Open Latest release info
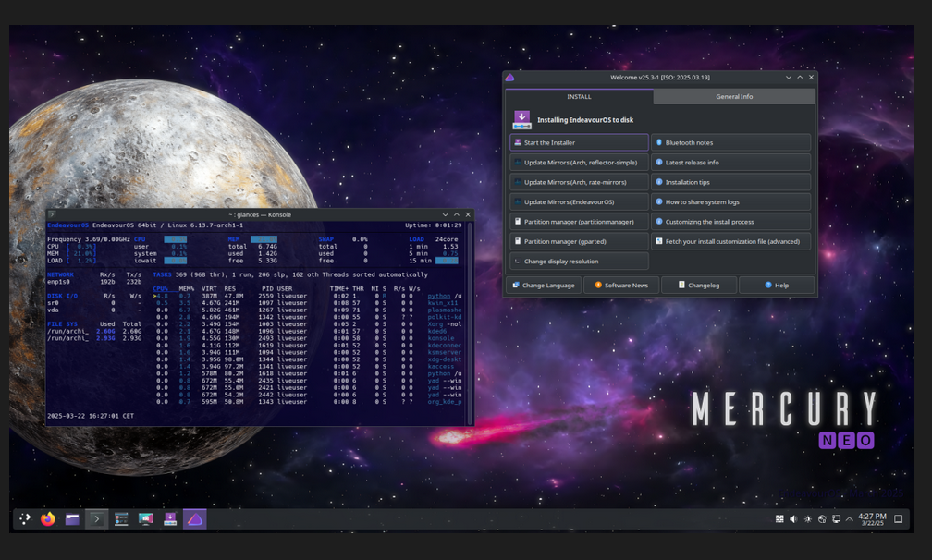 pos(730,163)
